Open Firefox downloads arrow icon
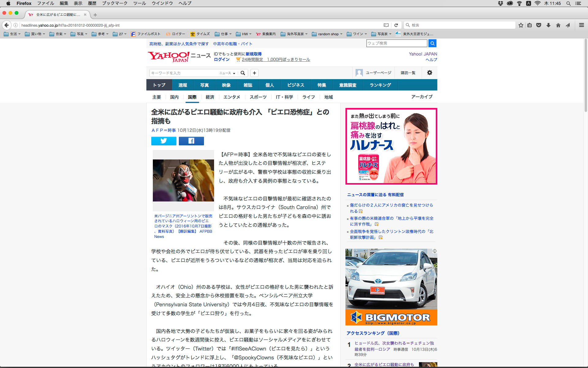This screenshot has height=368, width=588. (548, 25)
